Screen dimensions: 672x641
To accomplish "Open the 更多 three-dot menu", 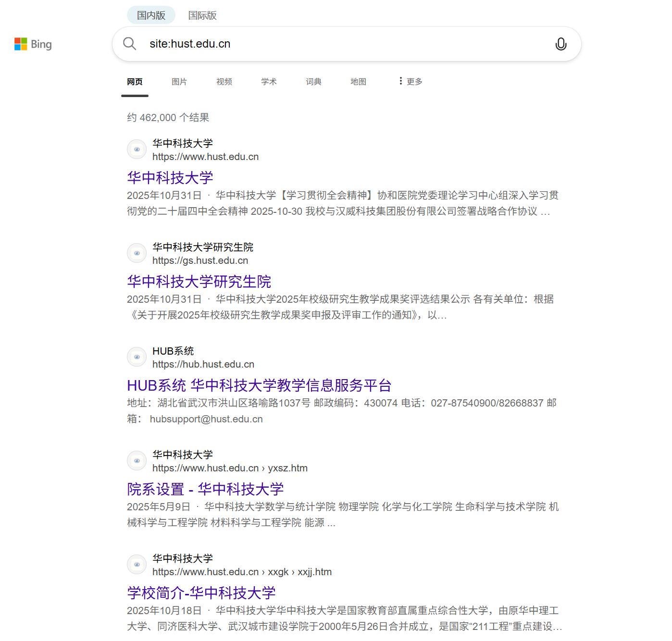I will [x=411, y=82].
